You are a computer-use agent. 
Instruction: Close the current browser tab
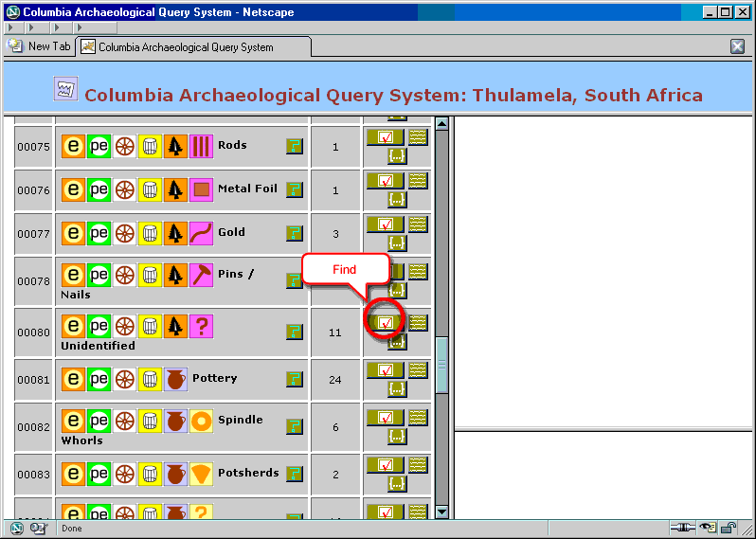tap(737, 46)
